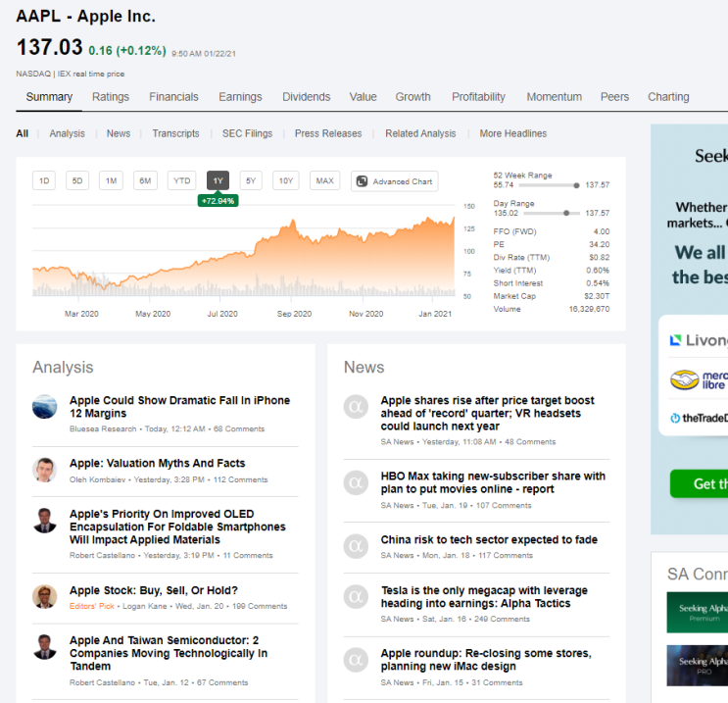Select the All headlines filter
Viewport: 728px width, 703px height.
[23, 133]
